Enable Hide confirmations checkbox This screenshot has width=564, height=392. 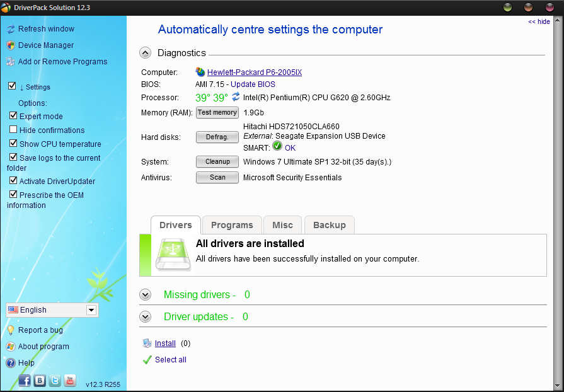point(13,129)
